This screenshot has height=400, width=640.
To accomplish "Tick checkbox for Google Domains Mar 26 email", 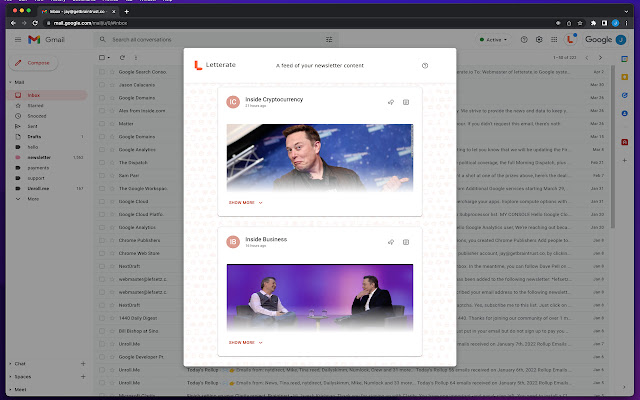I will 102,98.
